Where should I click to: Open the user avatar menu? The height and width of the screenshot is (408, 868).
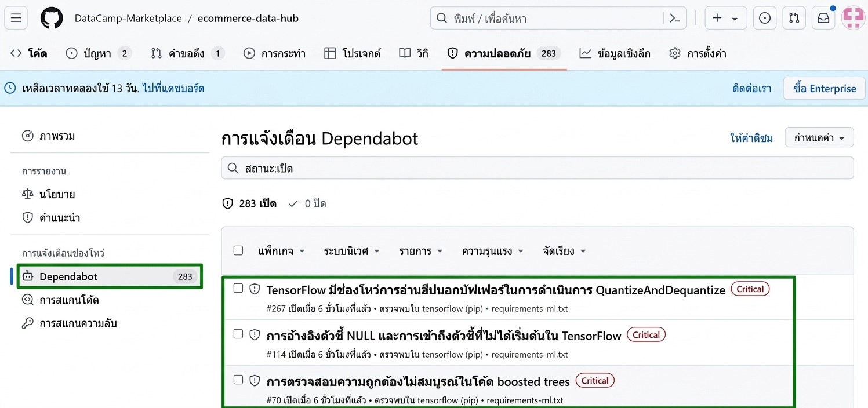click(853, 19)
